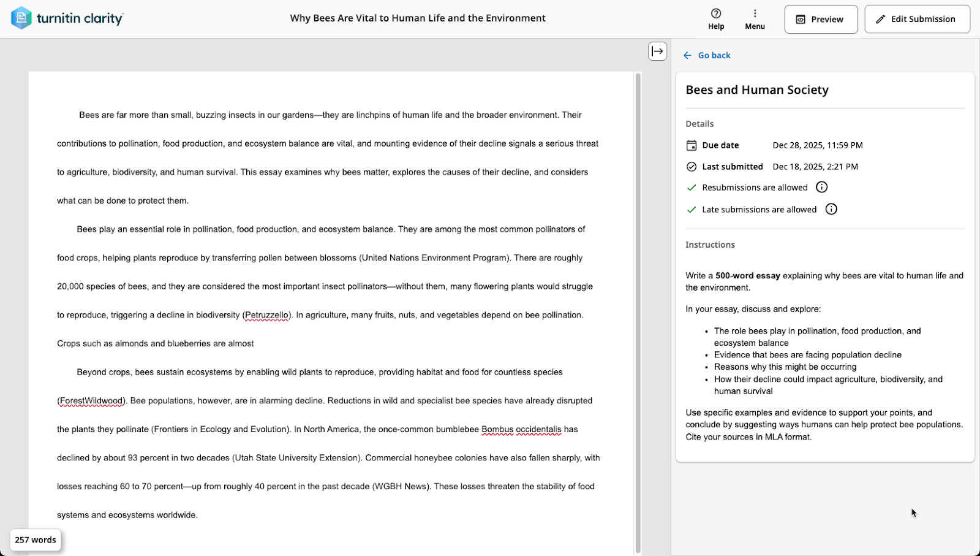The width and height of the screenshot is (980, 556).
Task: Click the green check for Late submissions
Action: pyautogui.click(x=692, y=210)
